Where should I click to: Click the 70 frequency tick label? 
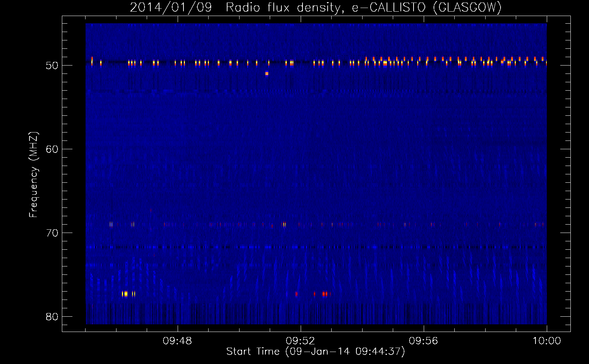coord(52,233)
